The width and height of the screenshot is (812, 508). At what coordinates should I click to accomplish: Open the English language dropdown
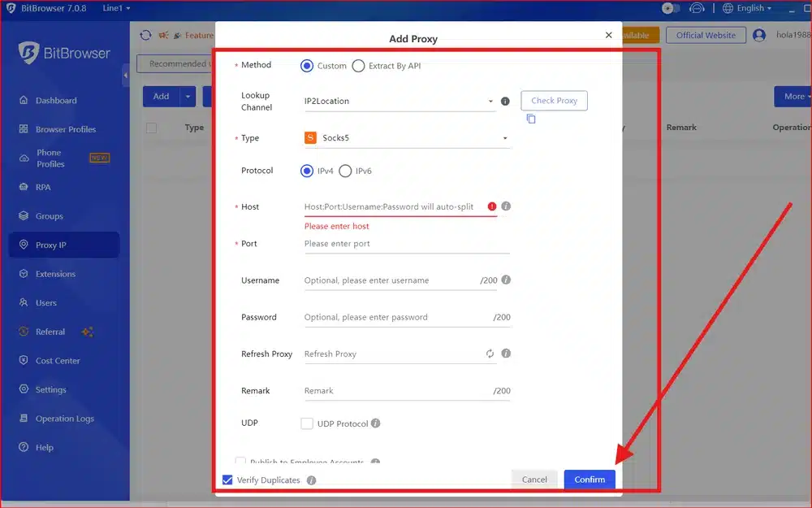[x=748, y=7]
